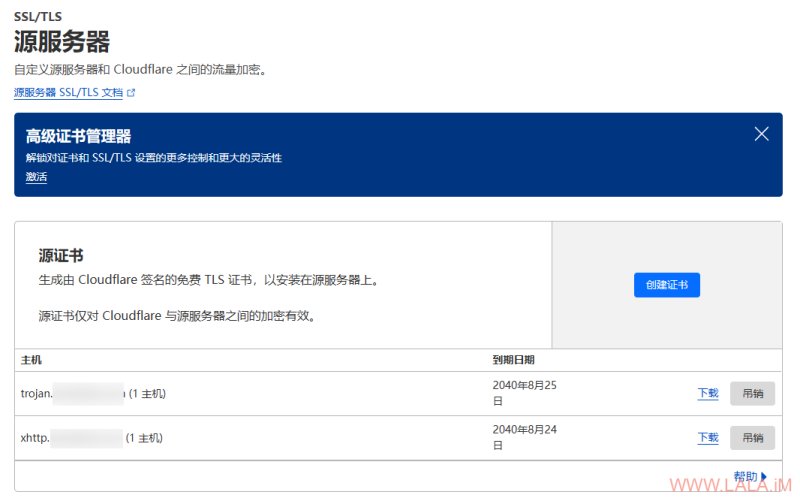This screenshot has height=498, width=800.
Task: Click the 2040年8月25日 expiry date
Action: [524, 393]
